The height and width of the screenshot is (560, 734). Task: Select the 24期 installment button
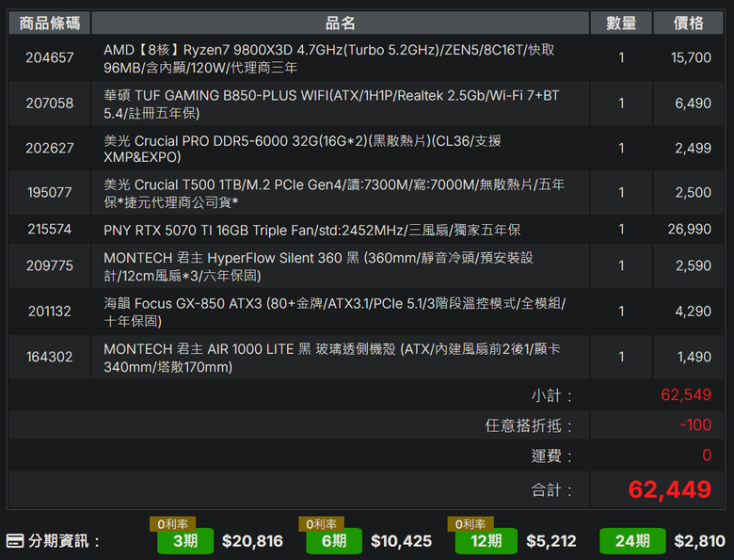(632, 541)
